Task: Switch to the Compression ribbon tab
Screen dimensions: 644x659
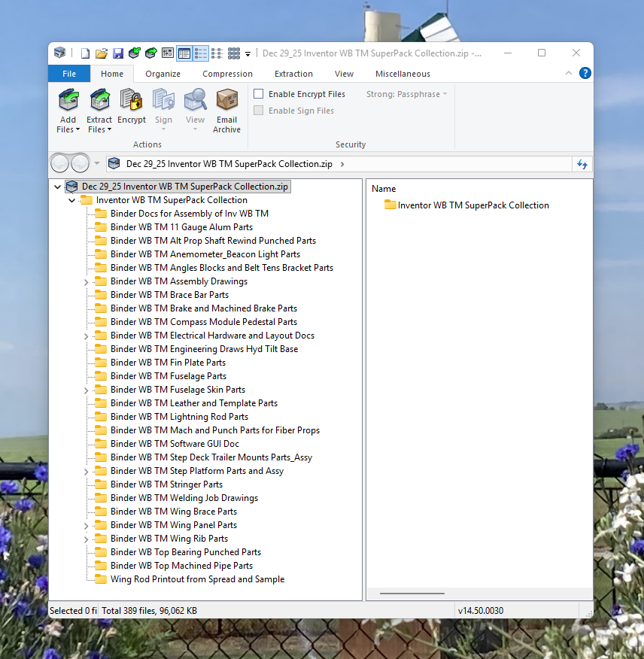Action: 227,74
